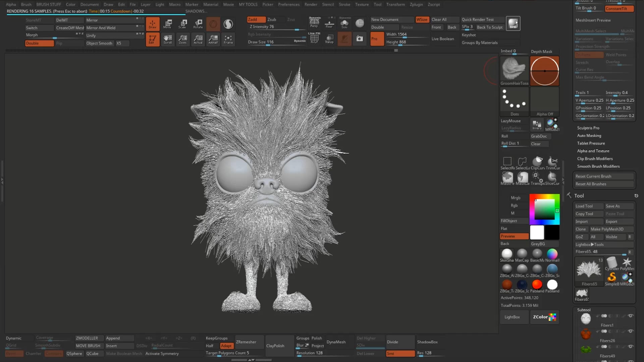Viewport: 644px width, 362px height.
Task: Toggle the Edit mode icon
Action: tap(153, 39)
